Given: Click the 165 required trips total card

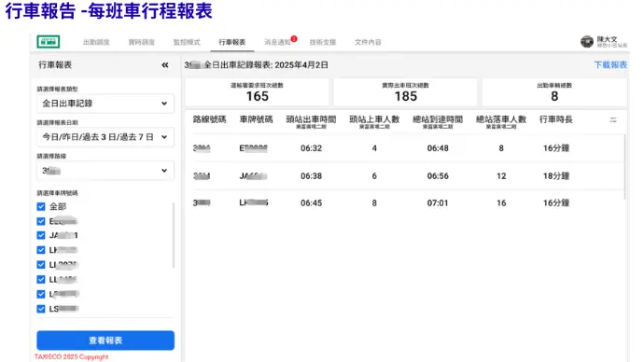Looking at the screenshot, I should (257, 92).
